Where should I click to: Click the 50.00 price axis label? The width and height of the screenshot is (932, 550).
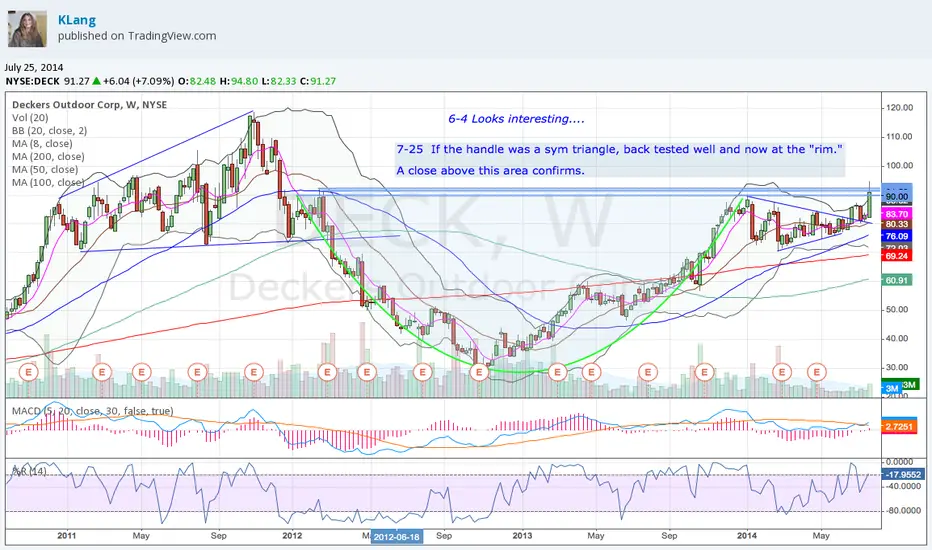[x=897, y=309]
